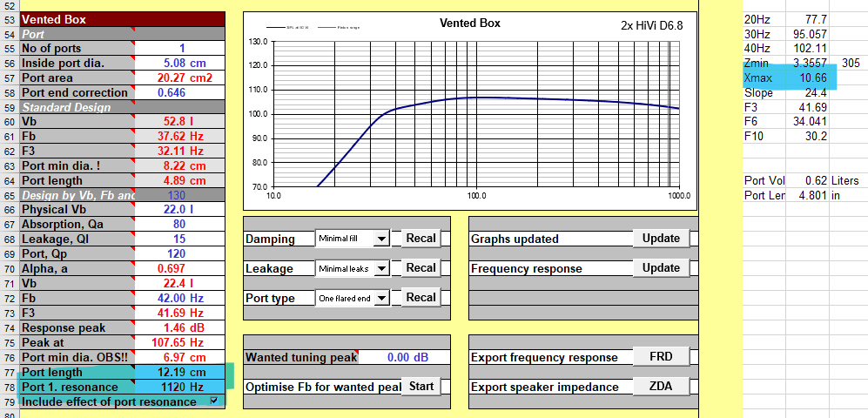The height and width of the screenshot is (418, 868).
Task: Click the 2x HiVi D6.8 chart label
Action: click(653, 25)
